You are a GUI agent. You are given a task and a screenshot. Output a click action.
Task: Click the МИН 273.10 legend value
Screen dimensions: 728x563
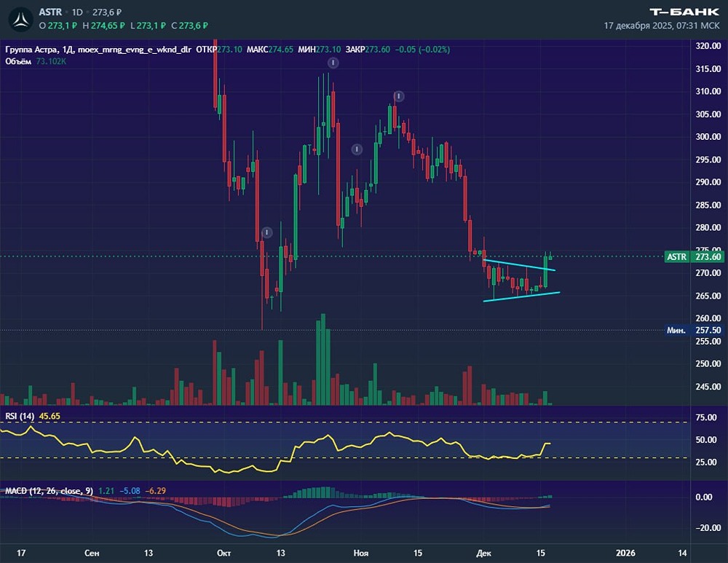tap(320, 50)
